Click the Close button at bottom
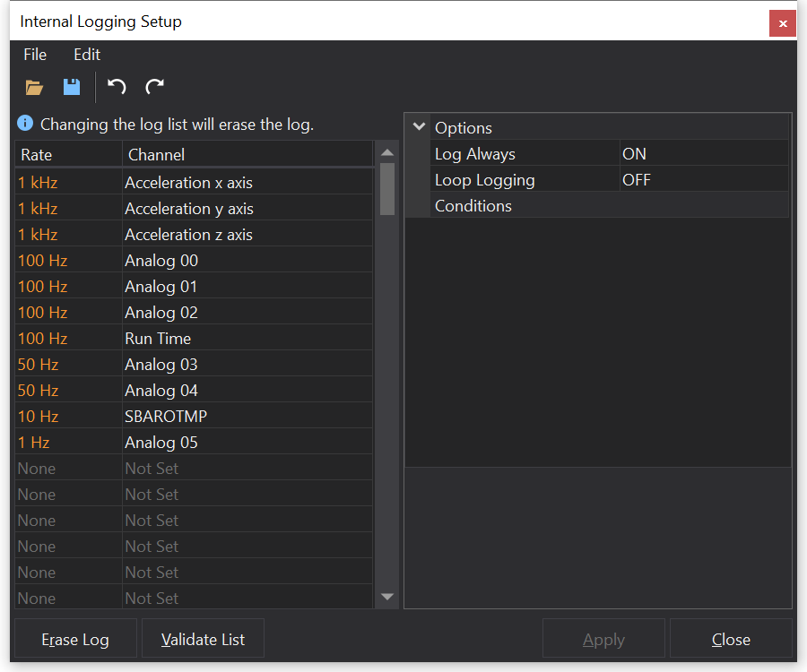The width and height of the screenshot is (807, 672). tap(731, 640)
